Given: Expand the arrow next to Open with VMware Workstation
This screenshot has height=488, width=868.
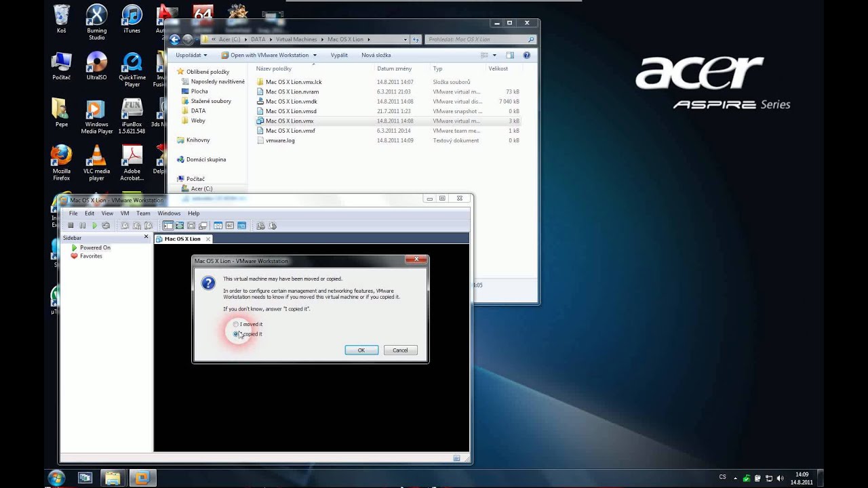Looking at the screenshot, I should click(315, 55).
